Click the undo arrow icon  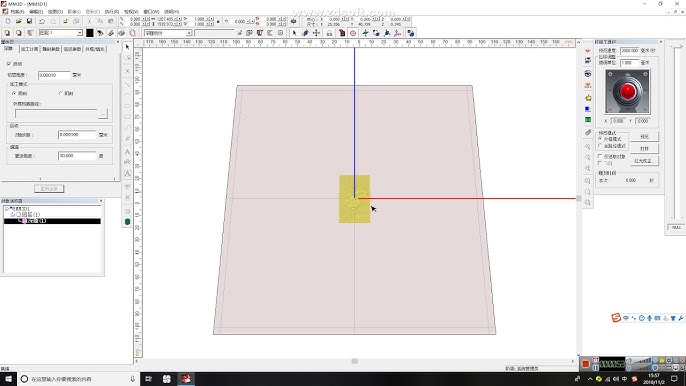click(42, 21)
